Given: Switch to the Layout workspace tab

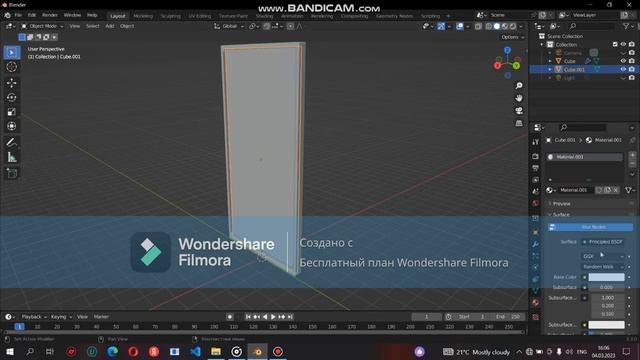Looking at the screenshot, I should click(118, 16).
